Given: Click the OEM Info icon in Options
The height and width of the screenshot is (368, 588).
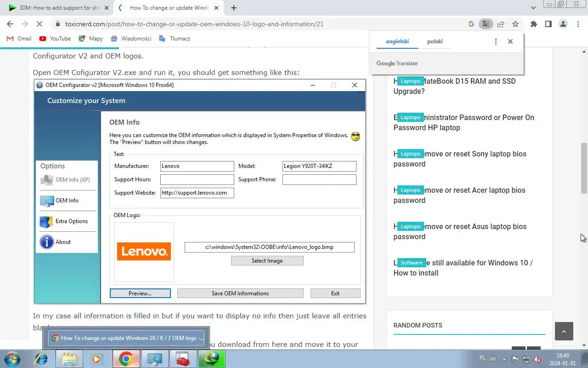Looking at the screenshot, I should point(46,201).
